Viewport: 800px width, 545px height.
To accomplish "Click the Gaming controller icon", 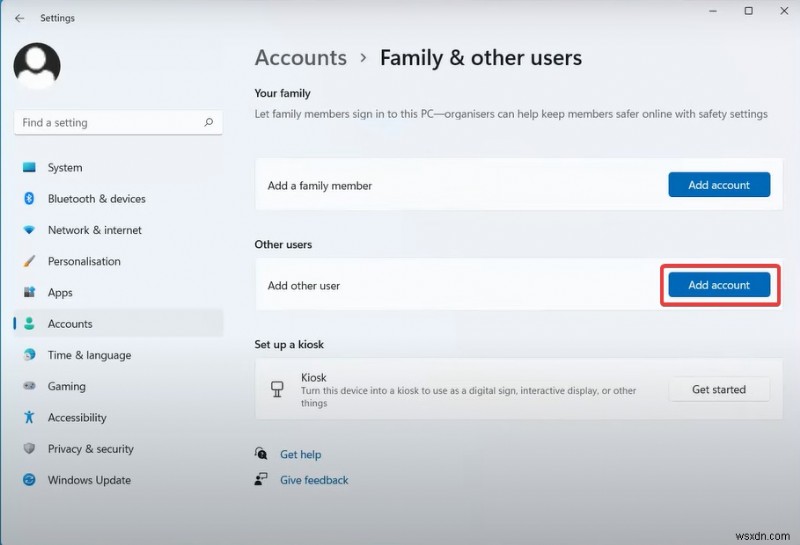I will point(29,387).
